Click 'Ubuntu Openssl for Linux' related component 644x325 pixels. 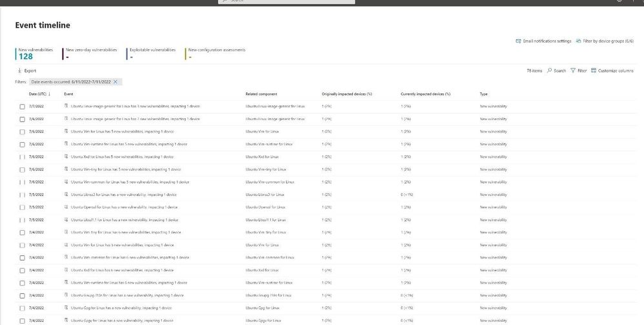(x=265, y=207)
